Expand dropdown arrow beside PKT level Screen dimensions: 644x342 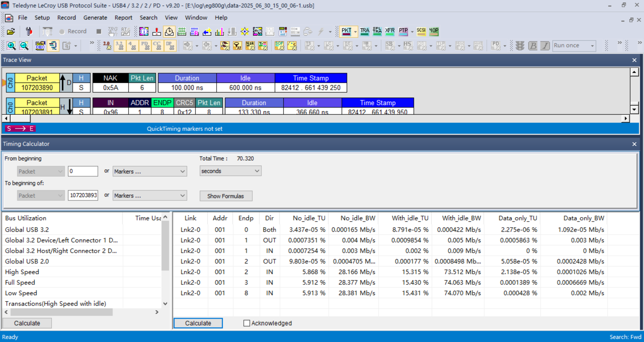pos(355,32)
